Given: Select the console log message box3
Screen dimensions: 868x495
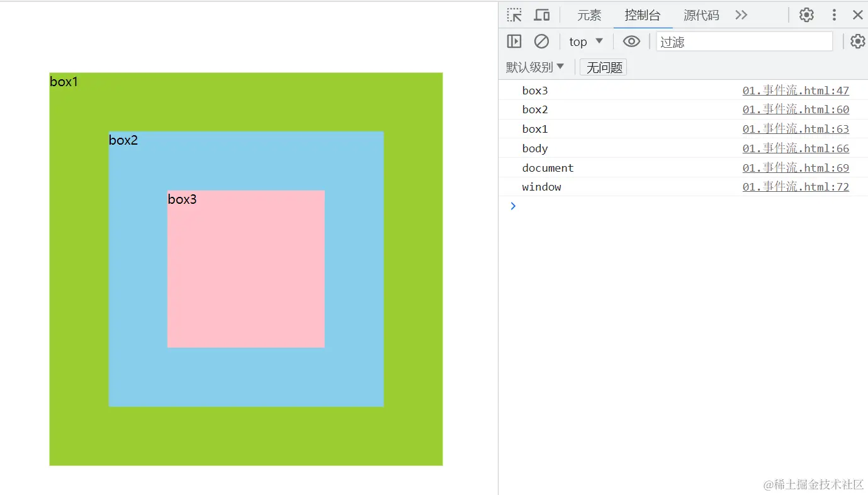Looking at the screenshot, I should pyautogui.click(x=535, y=91).
